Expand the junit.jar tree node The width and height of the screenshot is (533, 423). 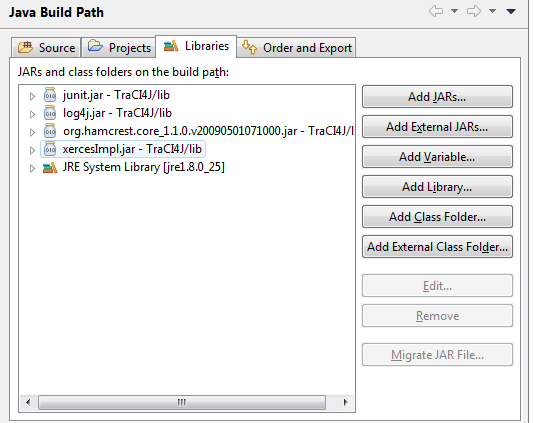(32, 96)
